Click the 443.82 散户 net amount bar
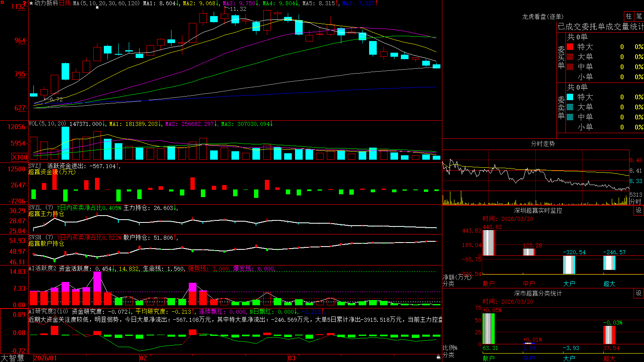The height and width of the screenshot is (362, 644). click(488, 243)
